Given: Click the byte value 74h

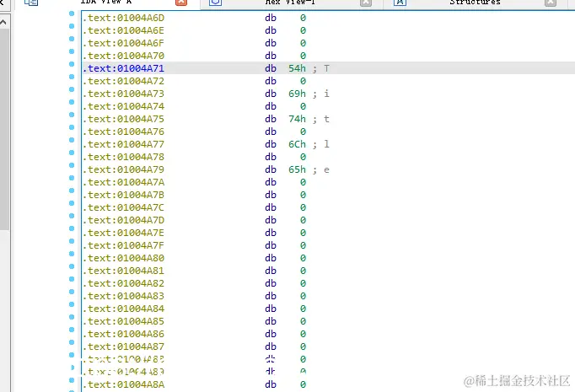Looking at the screenshot, I should pos(297,119).
